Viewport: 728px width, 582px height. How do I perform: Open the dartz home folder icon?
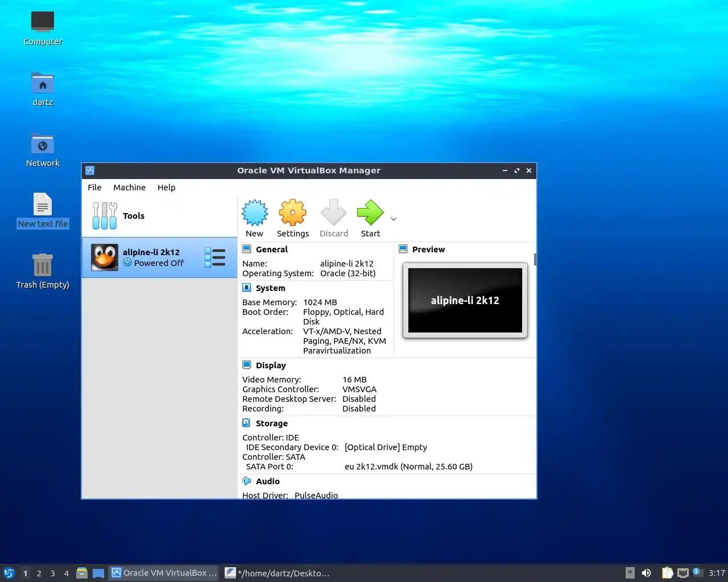click(x=43, y=83)
